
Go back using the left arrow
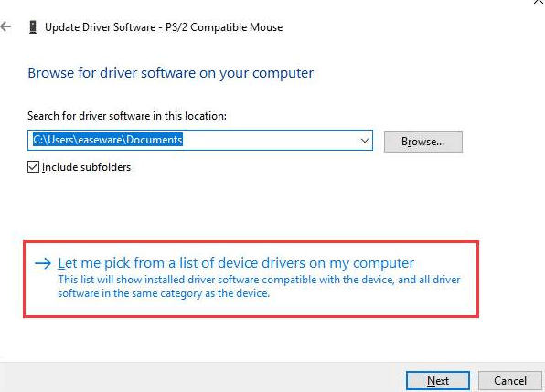[x=5, y=26]
